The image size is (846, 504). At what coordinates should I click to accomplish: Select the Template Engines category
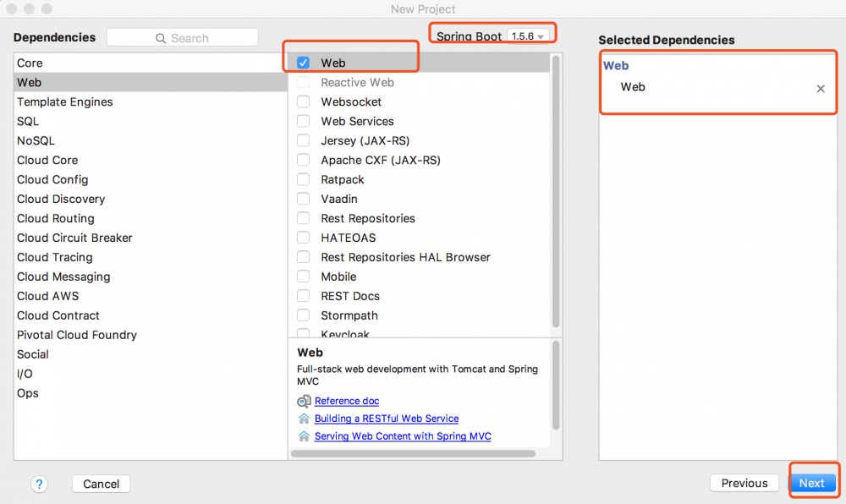tap(65, 101)
